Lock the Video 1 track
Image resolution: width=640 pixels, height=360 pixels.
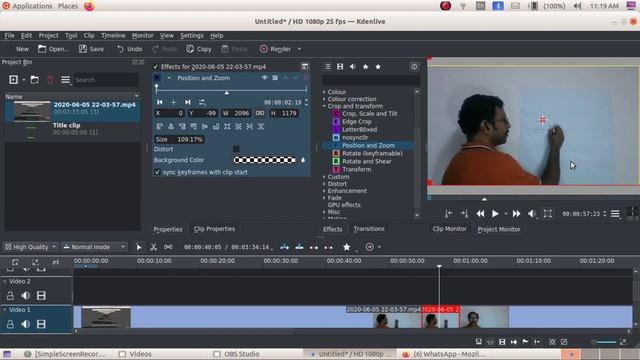point(10,324)
